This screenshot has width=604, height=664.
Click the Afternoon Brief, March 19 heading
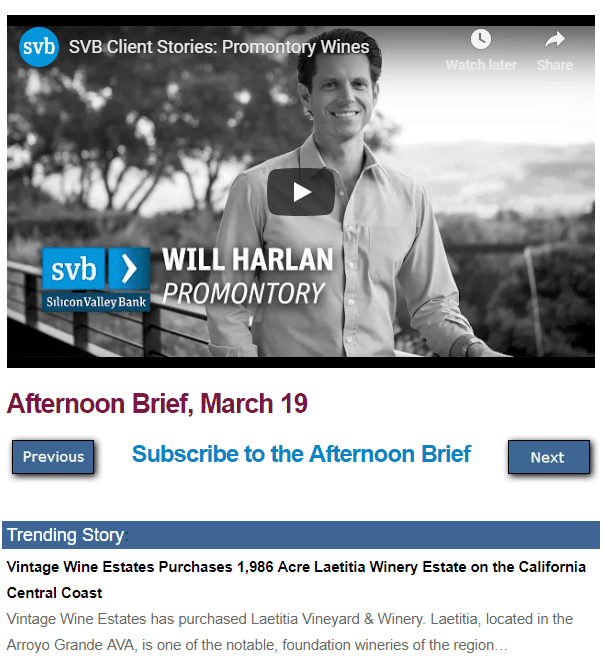157,404
